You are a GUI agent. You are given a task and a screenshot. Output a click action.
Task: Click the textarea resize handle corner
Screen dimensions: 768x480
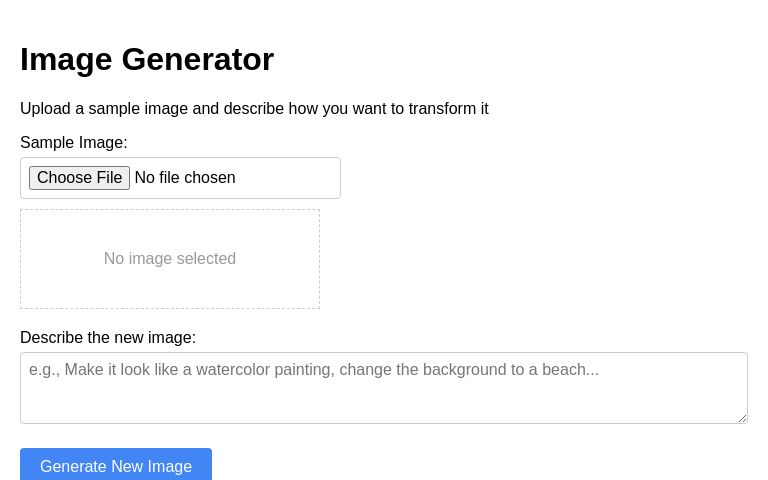pos(742,418)
